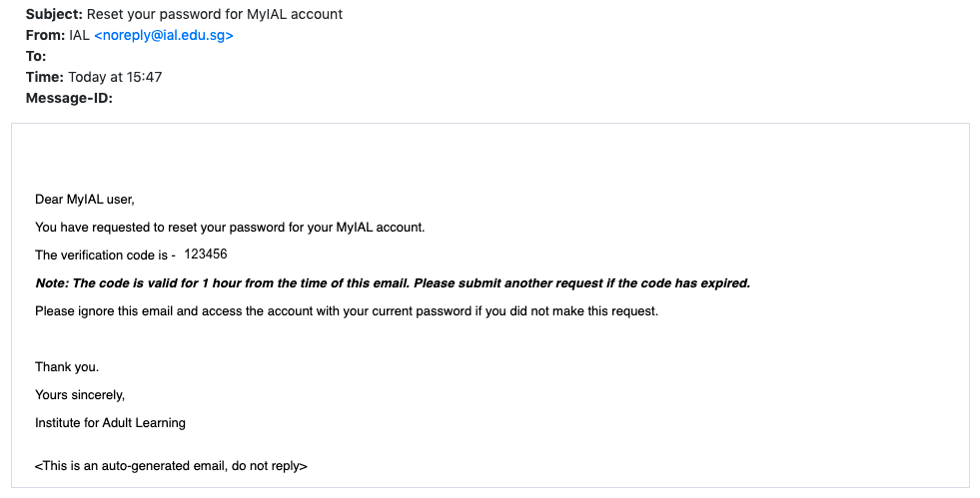Click the note starting 'The code is valid'

[393, 283]
